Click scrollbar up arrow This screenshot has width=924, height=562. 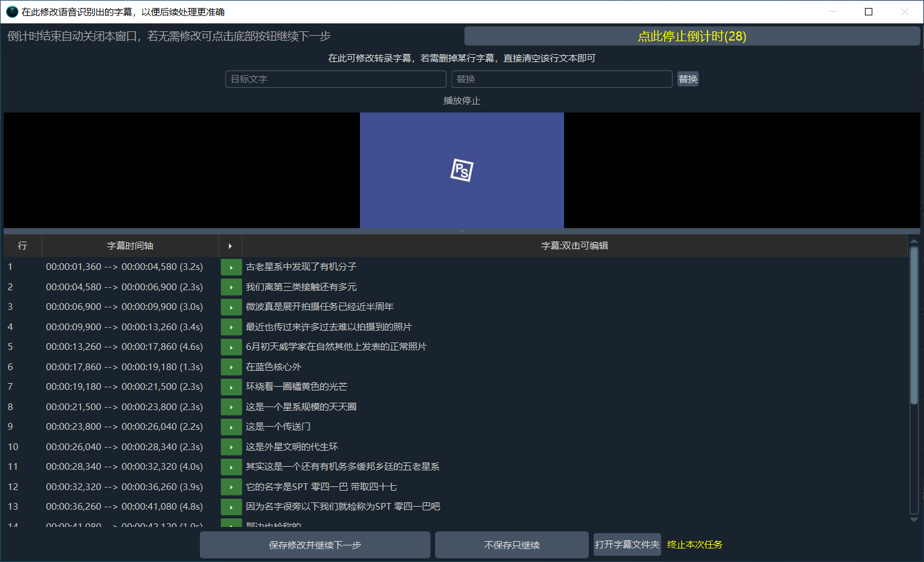pos(914,241)
